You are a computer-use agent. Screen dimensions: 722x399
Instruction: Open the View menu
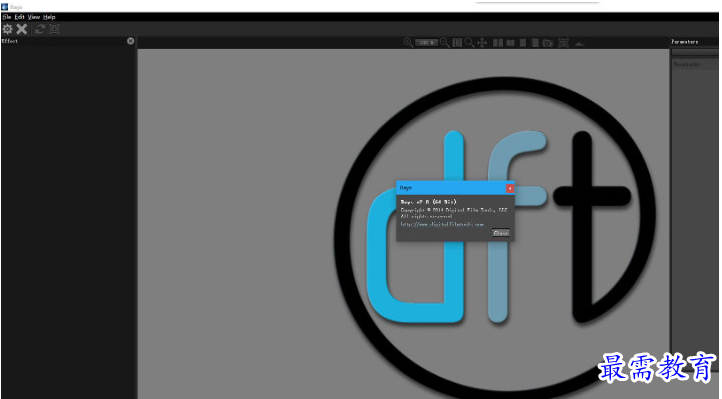pyautogui.click(x=34, y=17)
